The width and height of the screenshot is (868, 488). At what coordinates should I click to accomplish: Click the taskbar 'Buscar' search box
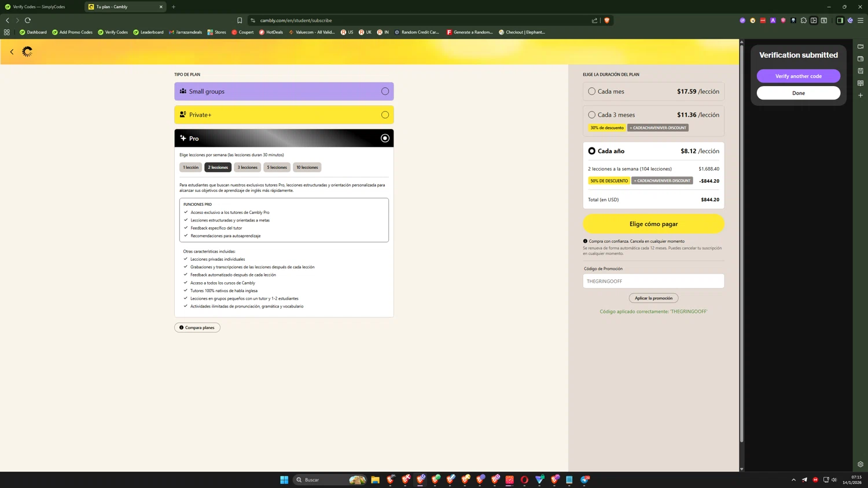click(x=330, y=480)
